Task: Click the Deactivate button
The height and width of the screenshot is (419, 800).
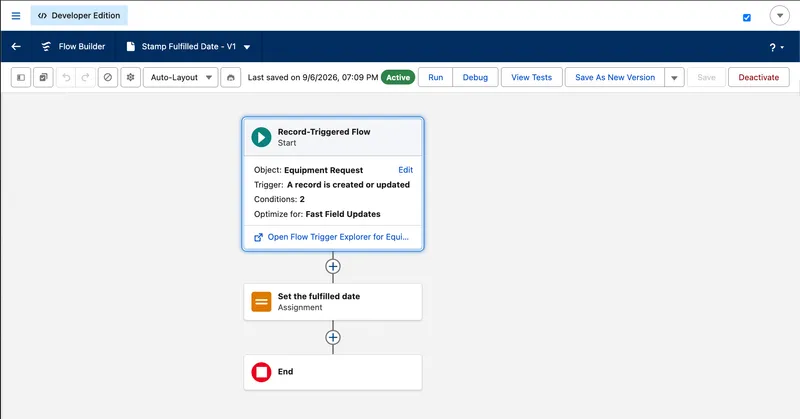Action: 759,78
